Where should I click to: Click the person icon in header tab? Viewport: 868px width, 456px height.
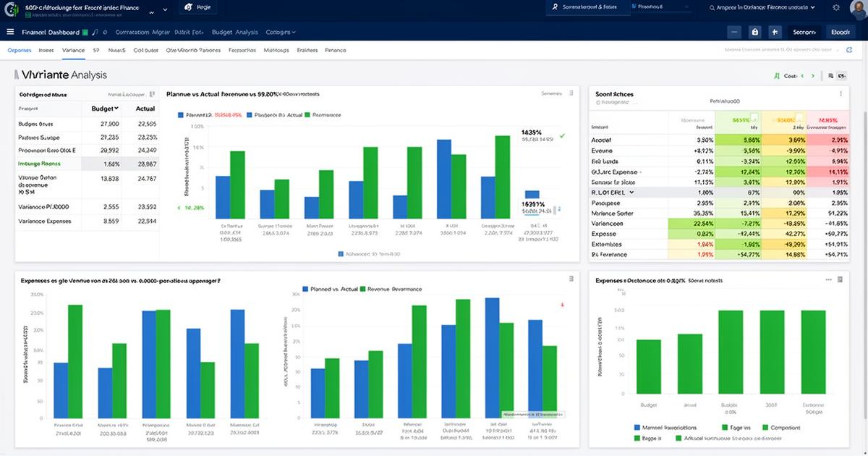[556, 7]
